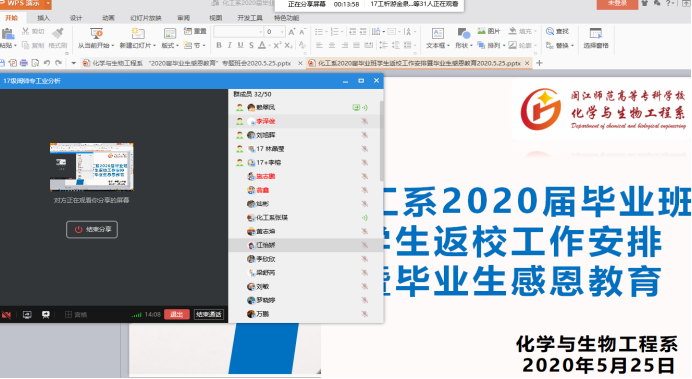Open the font size dropdown
The height and width of the screenshot is (379, 692).
click(282, 32)
